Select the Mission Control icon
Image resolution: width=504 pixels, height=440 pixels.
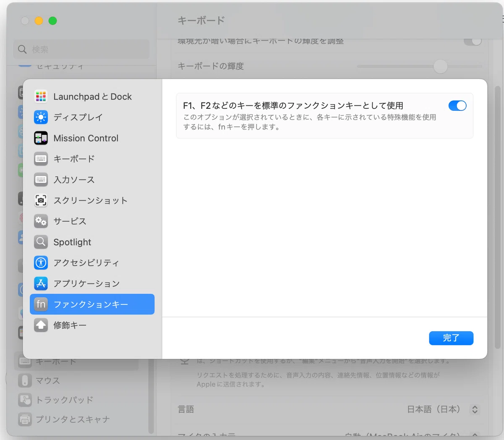tap(41, 138)
